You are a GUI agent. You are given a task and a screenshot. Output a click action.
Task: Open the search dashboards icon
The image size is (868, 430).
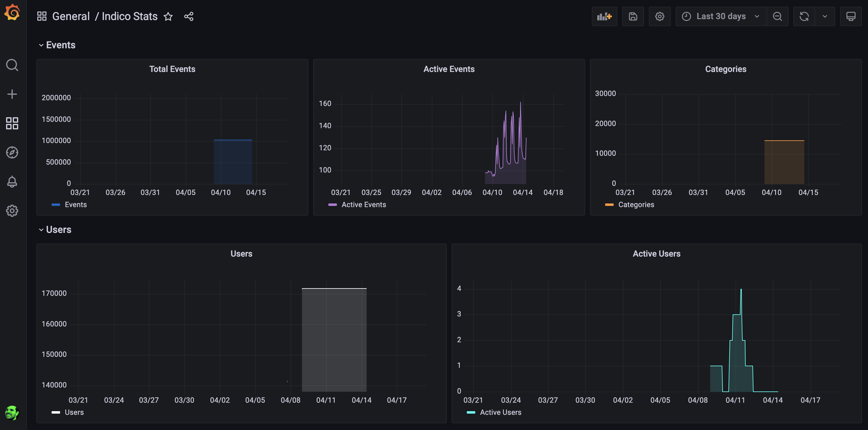(x=12, y=65)
